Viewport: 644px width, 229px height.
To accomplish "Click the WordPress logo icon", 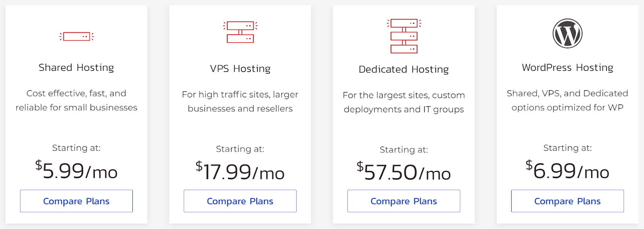I will click(x=568, y=33).
